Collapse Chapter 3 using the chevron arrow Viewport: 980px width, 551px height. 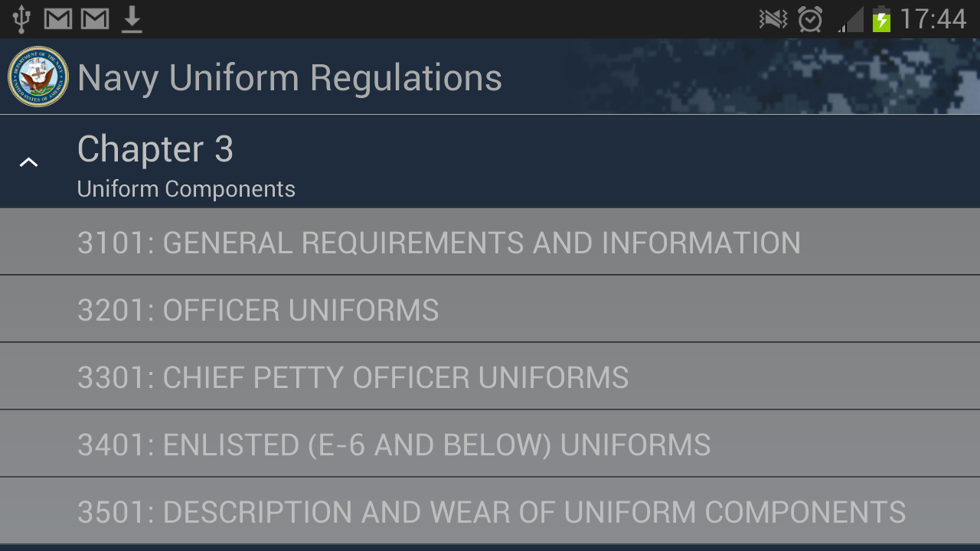pyautogui.click(x=28, y=161)
